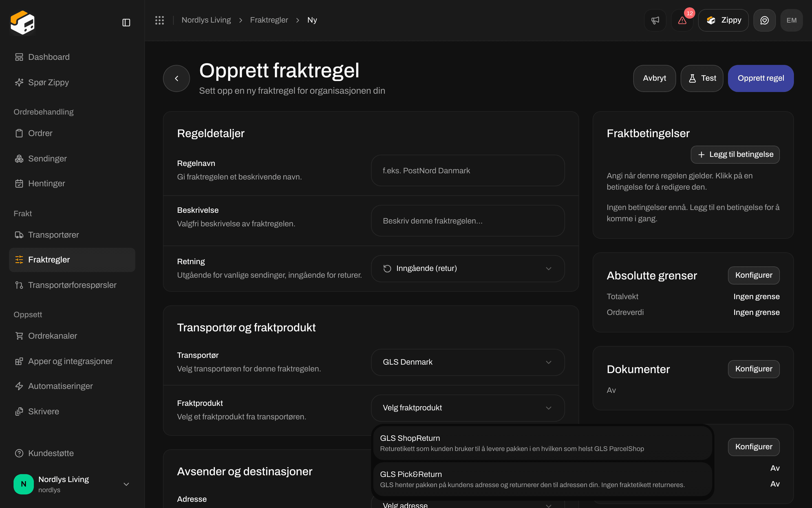Viewport: 812px width, 508px height.
Task: Click the Avbryt button
Action: click(x=654, y=78)
